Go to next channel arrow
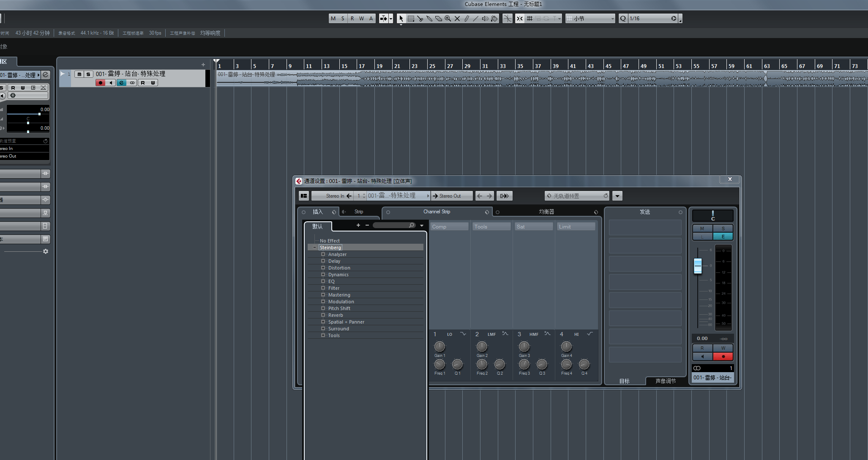 tap(489, 196)
